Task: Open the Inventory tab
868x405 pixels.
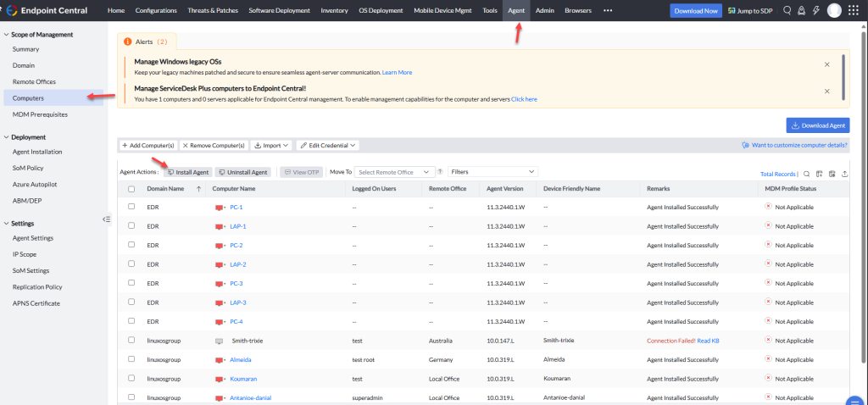Action: pyautogui.click(x=334, y=10)
